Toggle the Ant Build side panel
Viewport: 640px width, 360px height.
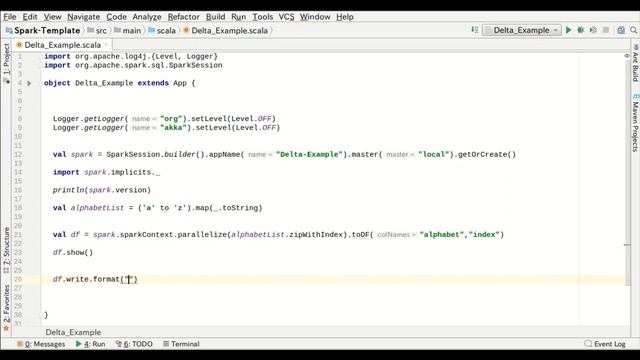pos(635,63)
